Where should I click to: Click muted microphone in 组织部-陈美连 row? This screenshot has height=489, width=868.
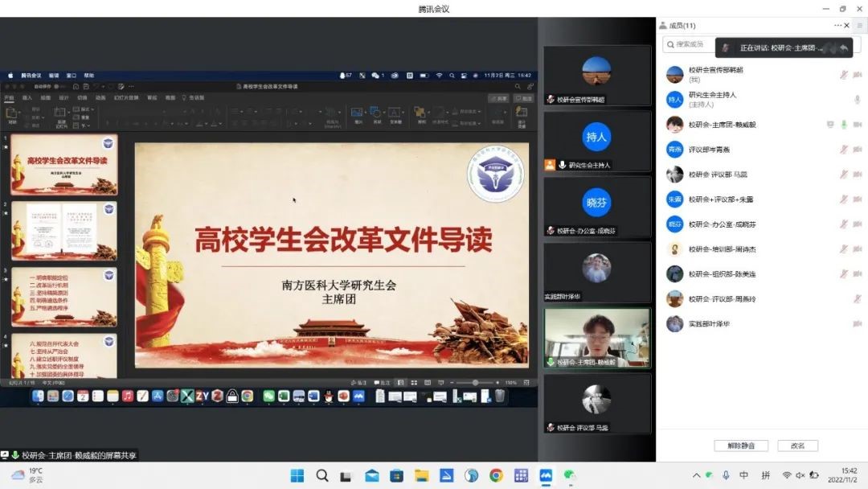point(844,274)
